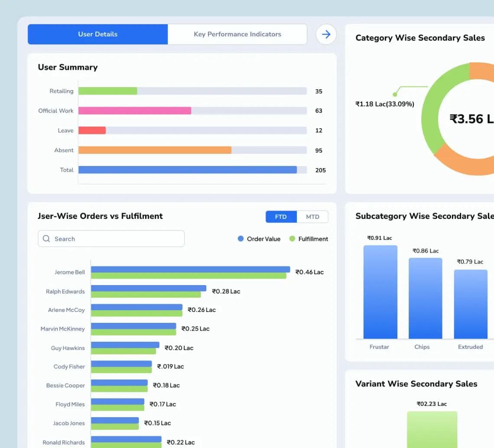Click the Leave count 12

318,130
